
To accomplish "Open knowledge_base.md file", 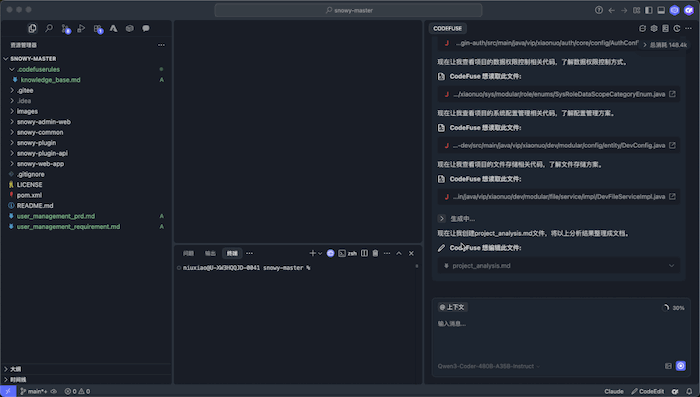I will point(50,79).
